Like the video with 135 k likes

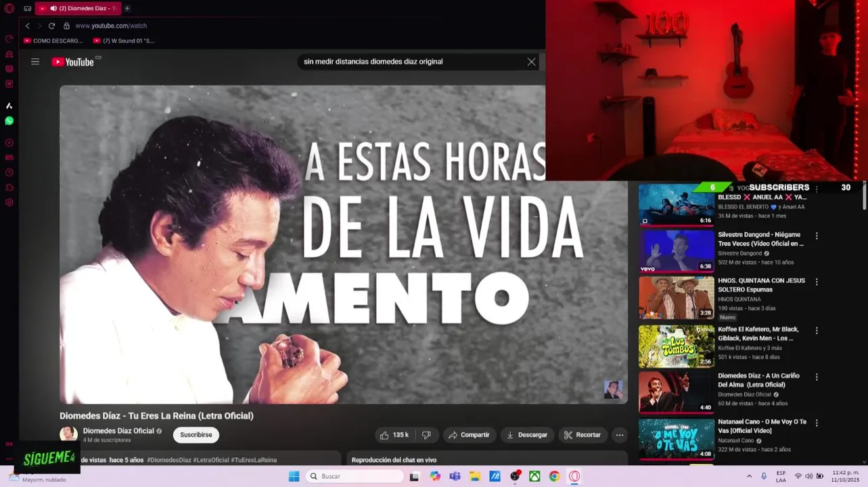click(x=394, y=435)
